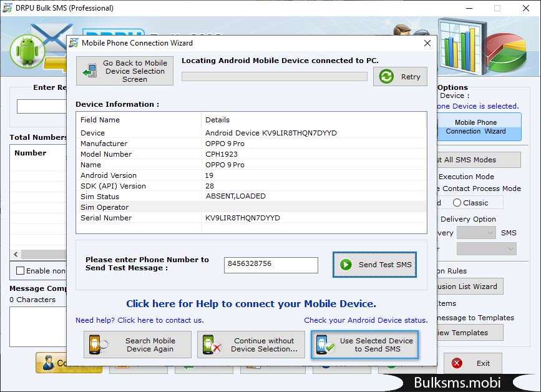Click the pie chart graphic in banner
Image resolution: width=541 pixels, height=392 pixels.
point(507,52)
